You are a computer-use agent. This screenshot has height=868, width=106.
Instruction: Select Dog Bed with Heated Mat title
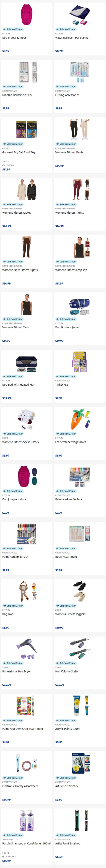tap(18, 384)
